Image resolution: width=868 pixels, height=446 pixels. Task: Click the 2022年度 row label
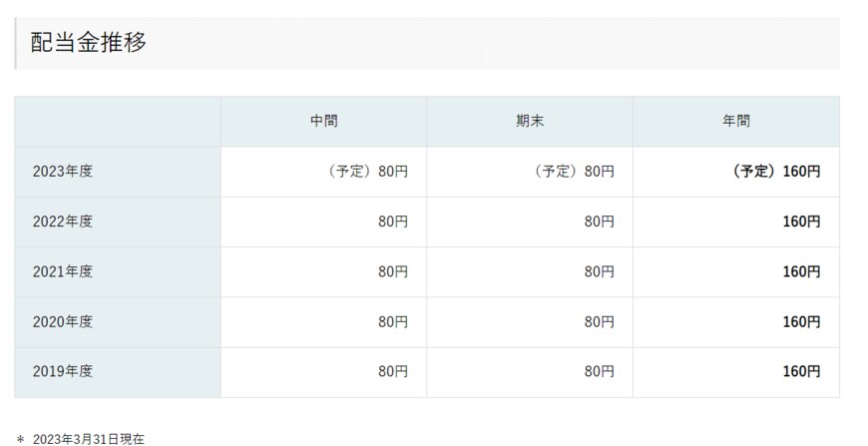tap(62, 222)
